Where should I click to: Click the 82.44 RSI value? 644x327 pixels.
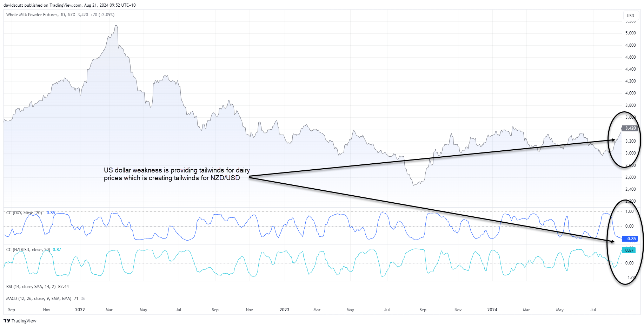pos(64,287)
